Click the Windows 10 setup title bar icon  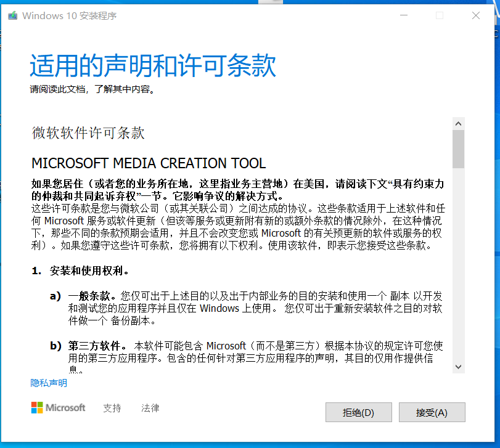click(13, 15)
